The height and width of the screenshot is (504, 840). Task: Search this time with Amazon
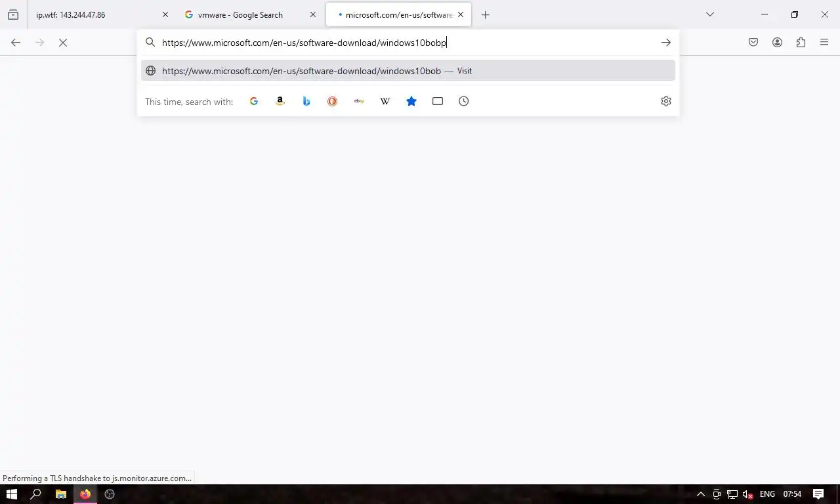tap(280, 101)
